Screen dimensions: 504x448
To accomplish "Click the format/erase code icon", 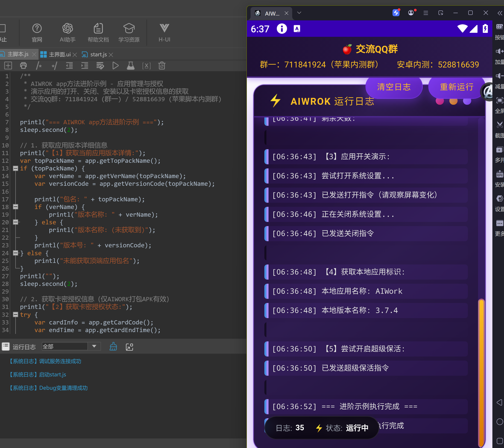I will click(x=100, y=66).
